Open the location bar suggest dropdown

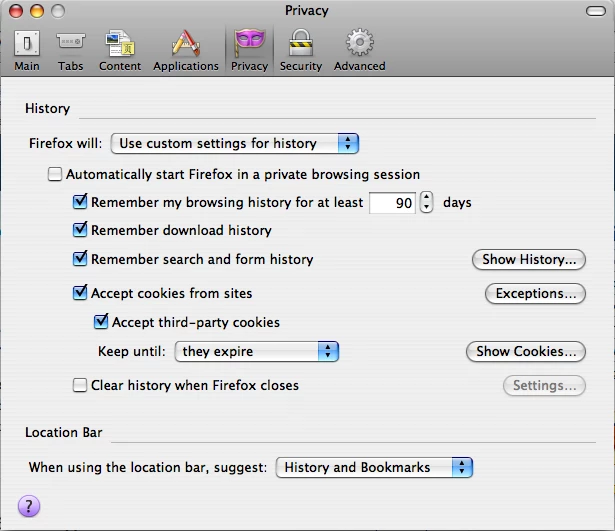[x=374, y=467]
